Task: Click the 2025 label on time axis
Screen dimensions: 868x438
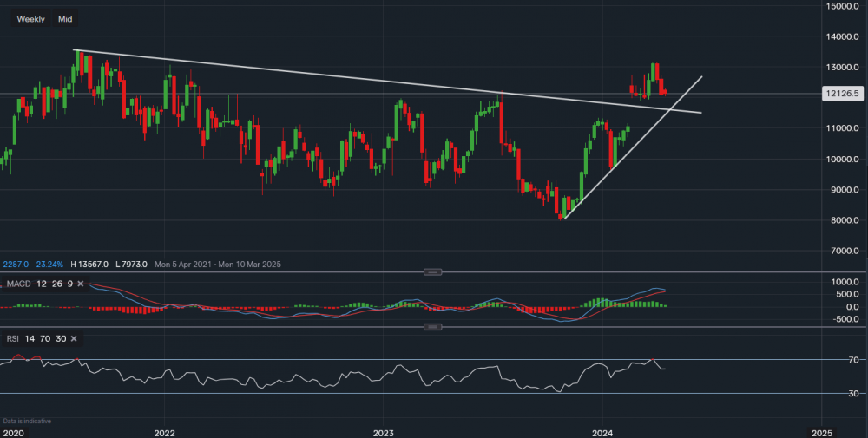Action: pyautogui.click(x=822, y=431)
